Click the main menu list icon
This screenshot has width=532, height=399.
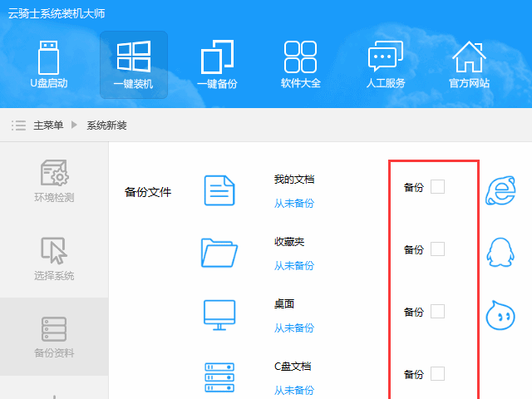coord(18,126)
